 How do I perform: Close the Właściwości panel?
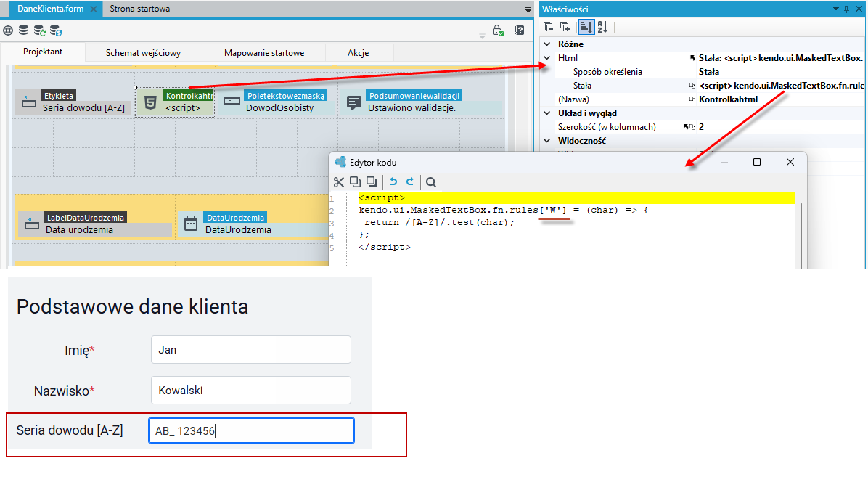point(859,9)
